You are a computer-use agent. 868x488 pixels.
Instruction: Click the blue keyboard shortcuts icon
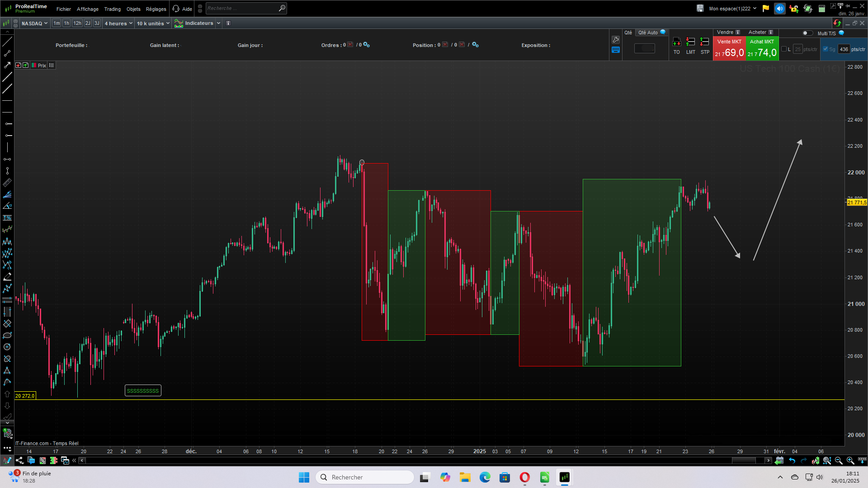point(615,50)
